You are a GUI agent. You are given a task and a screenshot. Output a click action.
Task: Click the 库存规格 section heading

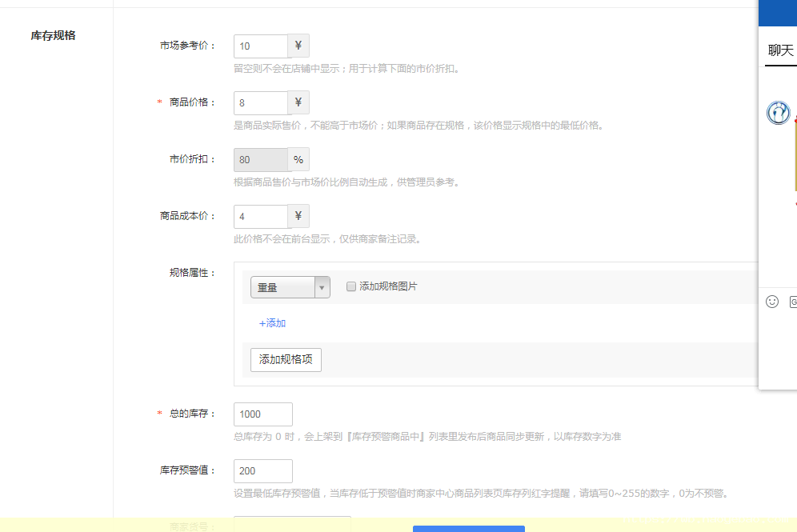53,35
